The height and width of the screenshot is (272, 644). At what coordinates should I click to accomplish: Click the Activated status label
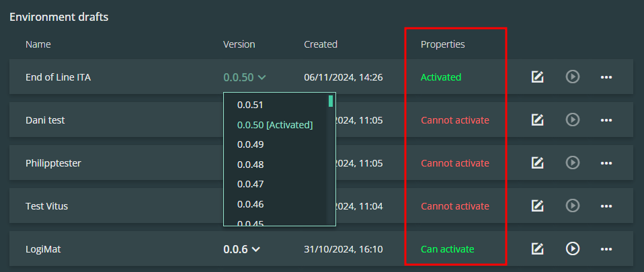click(x=441, y=77)
